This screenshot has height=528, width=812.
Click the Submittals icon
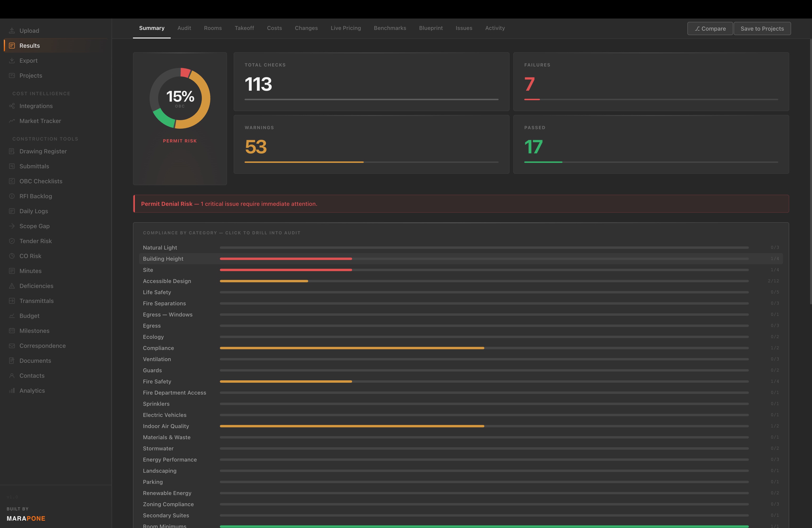[x=12, y=166]
